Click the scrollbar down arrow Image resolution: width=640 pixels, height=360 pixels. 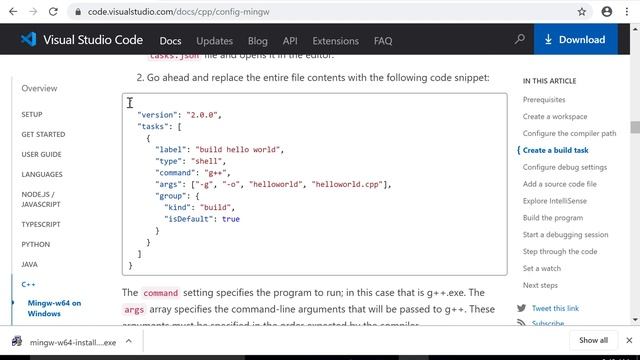coord(635,320)
